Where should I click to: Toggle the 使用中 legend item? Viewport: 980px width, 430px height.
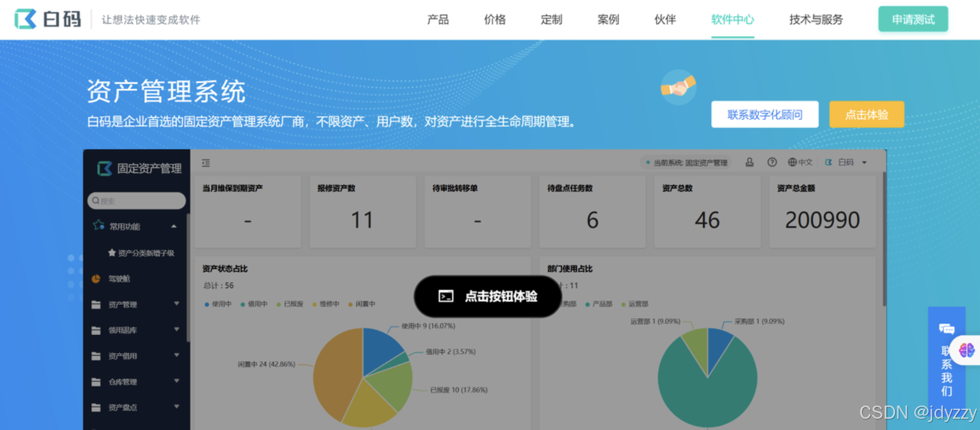coord(218,304)
